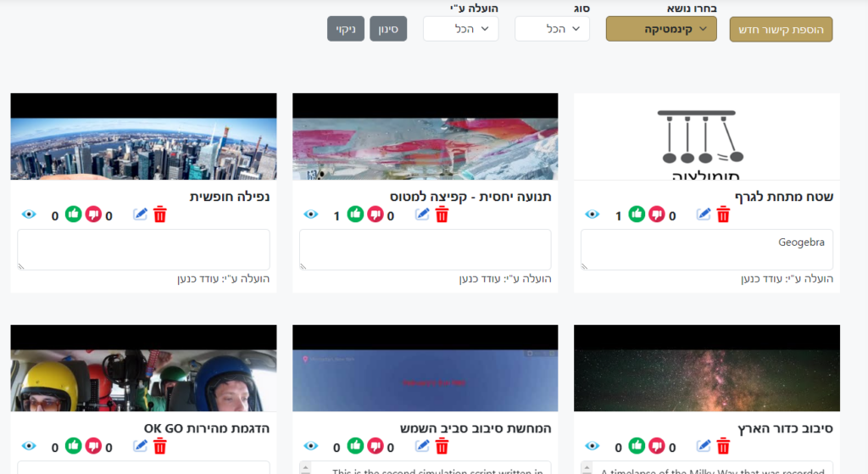The width and height of the screenshot is (868, 474).
Task: Delete the נפילה חופשית card with trash icon
Action: coord(159,215)
